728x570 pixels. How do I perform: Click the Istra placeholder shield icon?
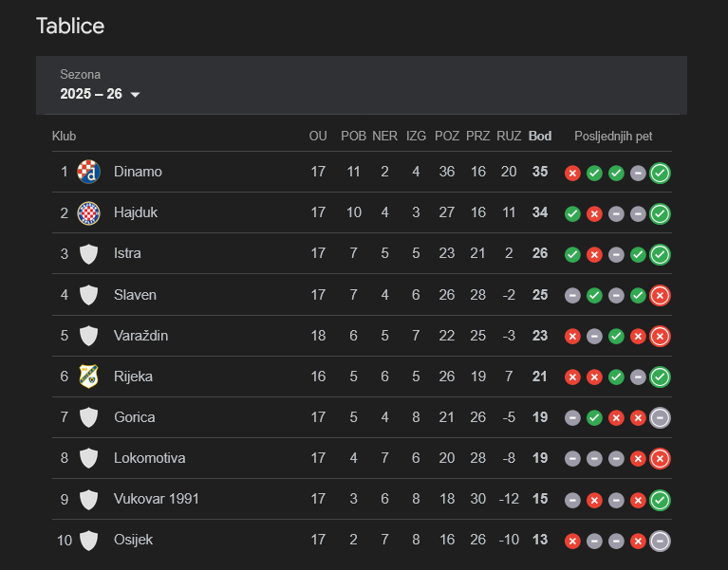[x=88, y=253]
